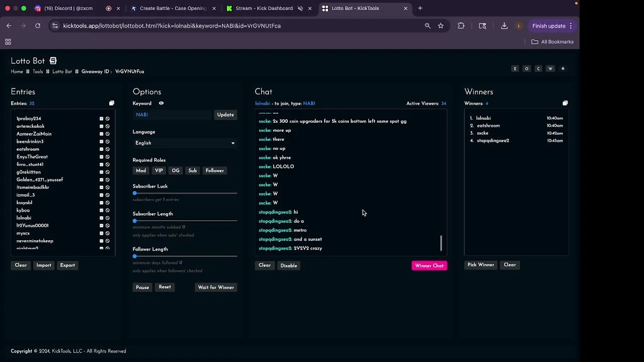
Task: Ban user eatshroom with its ban icon
Action: tap(107, 149)
